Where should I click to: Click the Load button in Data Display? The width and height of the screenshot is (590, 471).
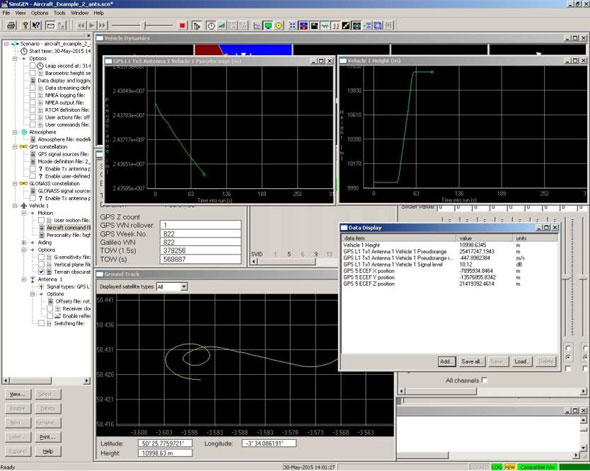click(x=522, y=362)
